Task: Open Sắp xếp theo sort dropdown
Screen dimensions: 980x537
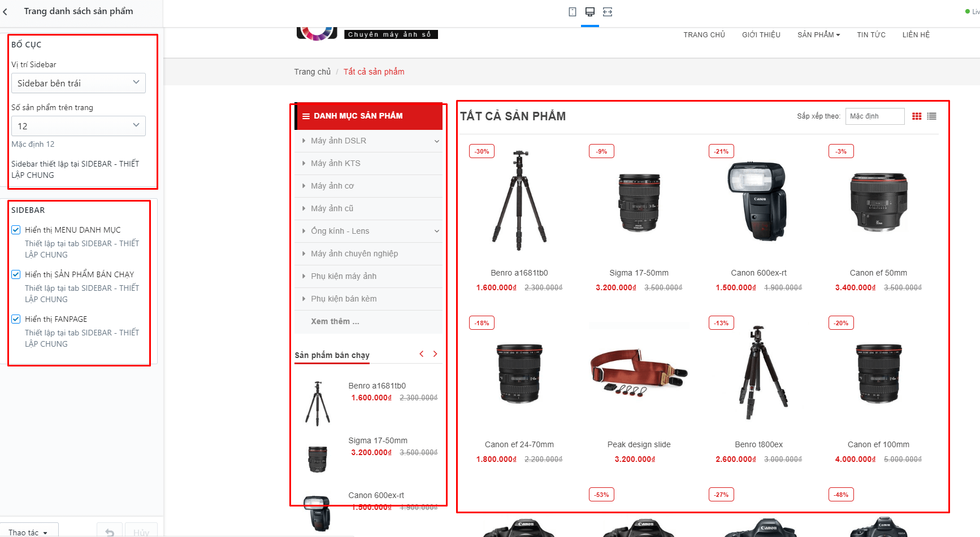Action: [875, 116]
